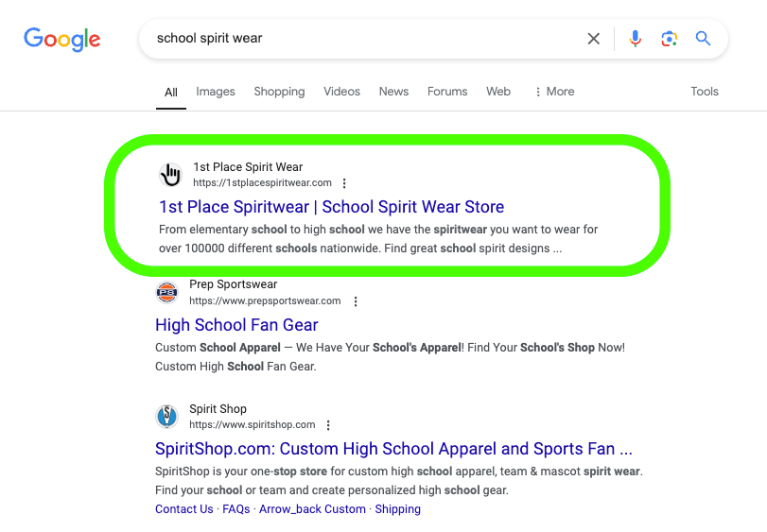Open 1st Place Spiritwear store result title
Viewport: 767px width, 532px height.
point(331,207)
